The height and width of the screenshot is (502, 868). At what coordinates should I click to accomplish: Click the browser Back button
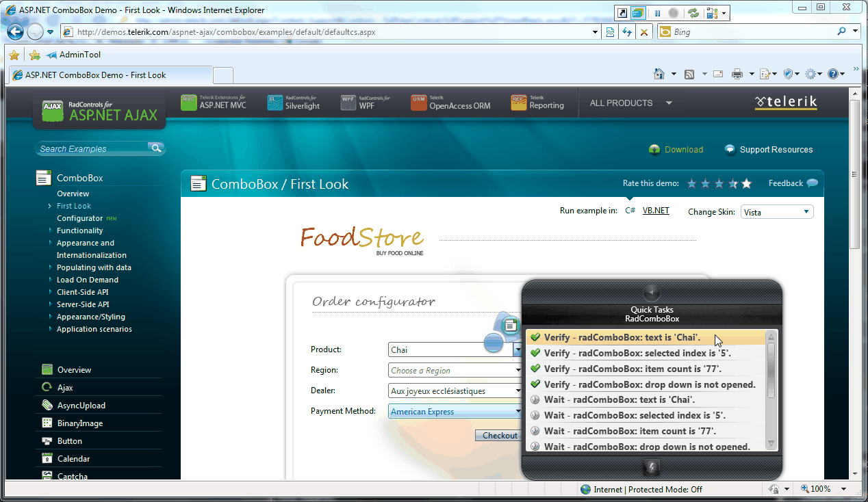(x=16, y=32)
